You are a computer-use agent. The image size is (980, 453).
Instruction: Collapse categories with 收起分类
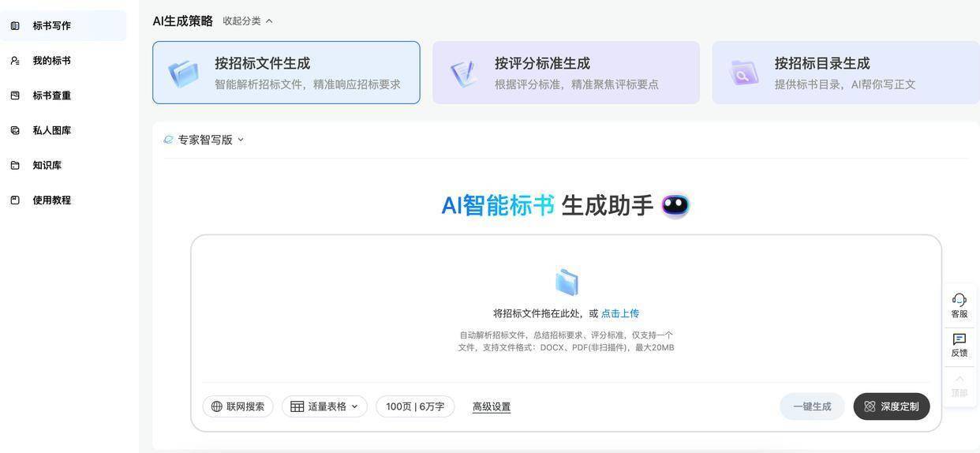click(x=247, y=21)
